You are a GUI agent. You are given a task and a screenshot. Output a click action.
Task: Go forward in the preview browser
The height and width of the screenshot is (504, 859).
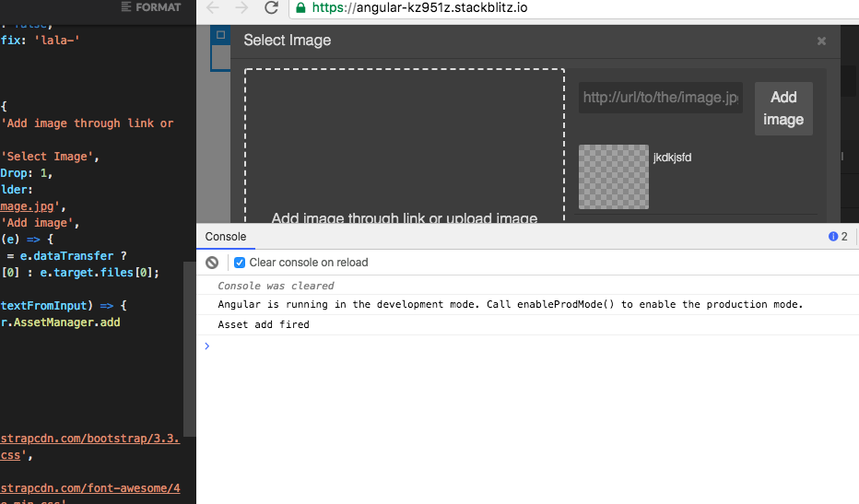tap(241, 7)
